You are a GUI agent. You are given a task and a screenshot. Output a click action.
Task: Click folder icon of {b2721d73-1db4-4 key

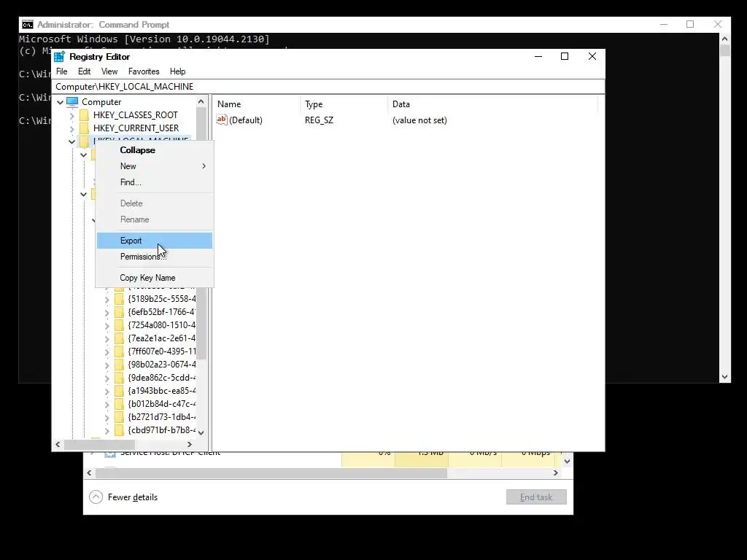(119, 417)
